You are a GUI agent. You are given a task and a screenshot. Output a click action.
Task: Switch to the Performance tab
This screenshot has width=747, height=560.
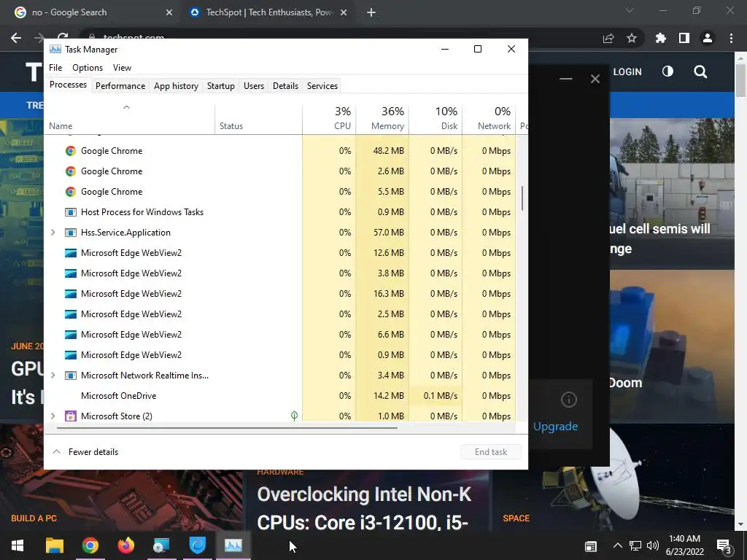click(x=120, y=86)
